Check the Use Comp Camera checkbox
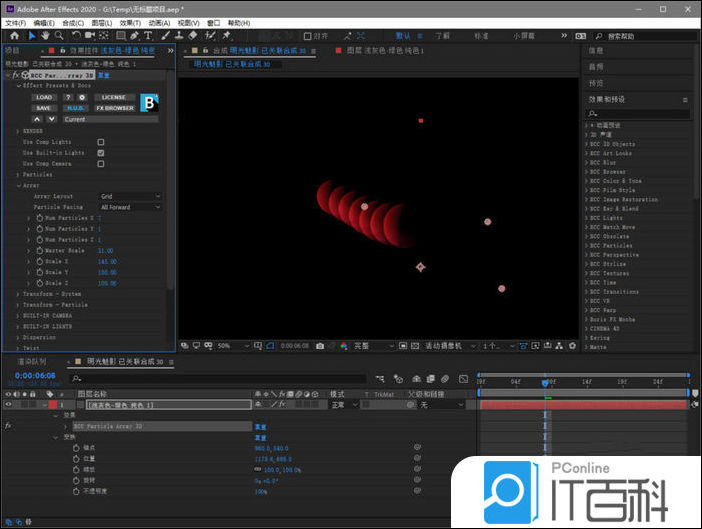This screenshot has height=529, width=702. pyautogui.click(x=101, y=163)
